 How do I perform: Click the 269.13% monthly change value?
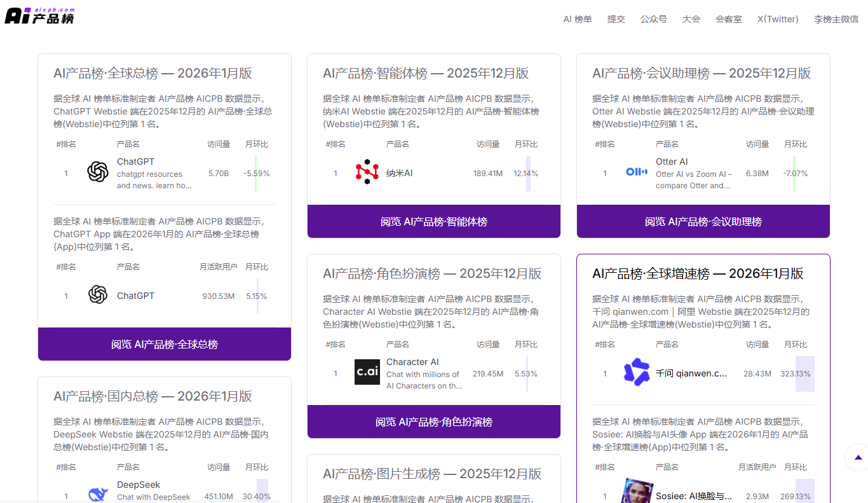(796, 496)
